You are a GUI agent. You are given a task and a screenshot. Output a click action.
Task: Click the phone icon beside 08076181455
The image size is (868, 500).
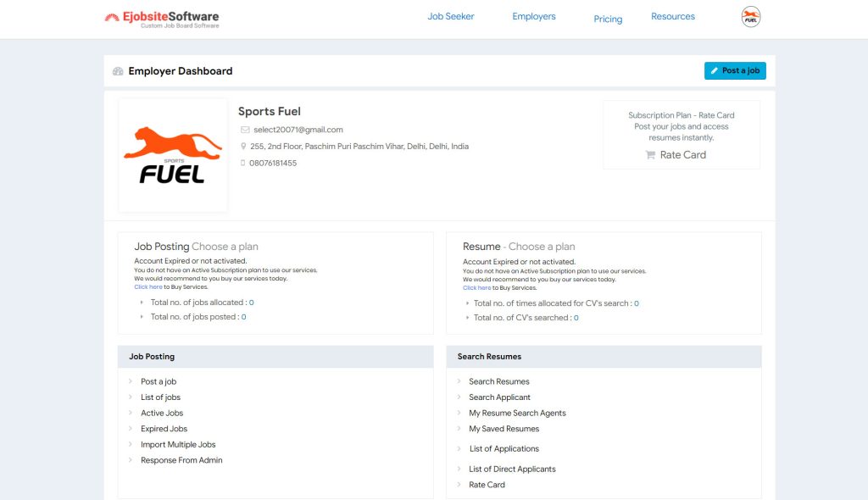tap(243, 164)
